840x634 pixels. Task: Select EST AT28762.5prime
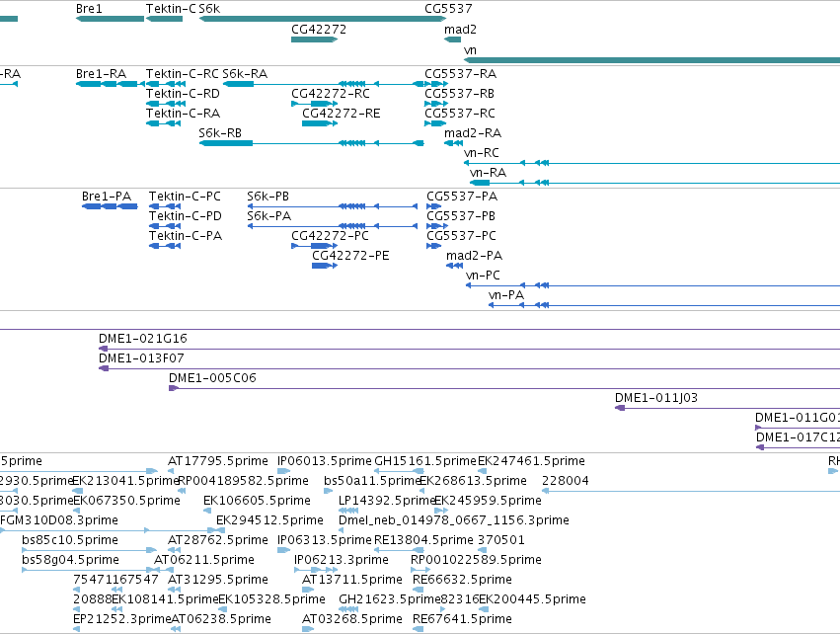[218, 541]
